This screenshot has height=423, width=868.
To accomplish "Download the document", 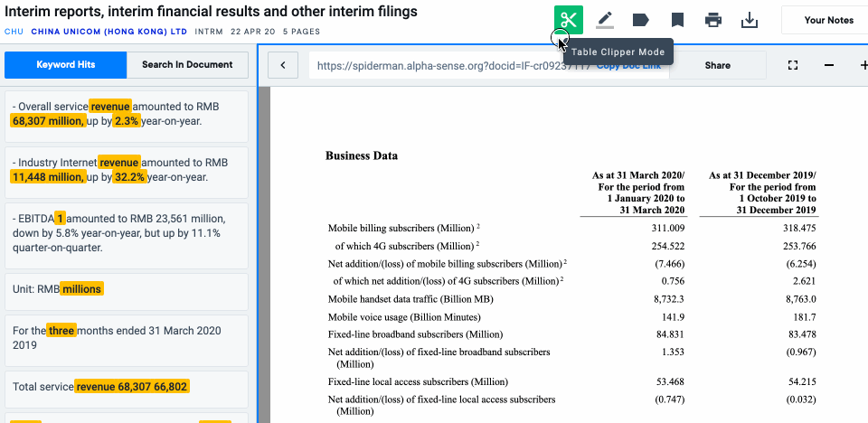I will [x=749, y=20].
